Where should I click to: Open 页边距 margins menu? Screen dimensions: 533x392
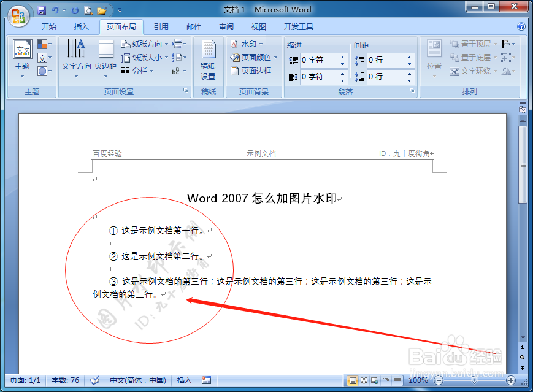coord(105,58)
